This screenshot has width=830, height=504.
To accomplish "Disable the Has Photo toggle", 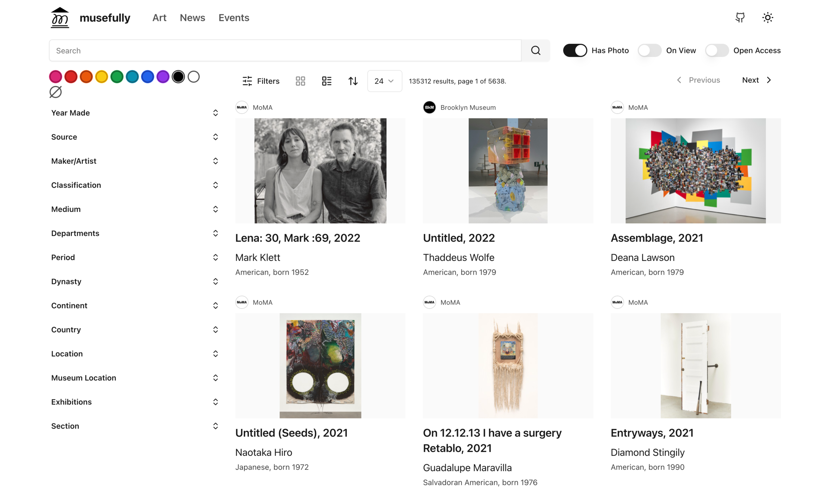I will click(575, 50).
